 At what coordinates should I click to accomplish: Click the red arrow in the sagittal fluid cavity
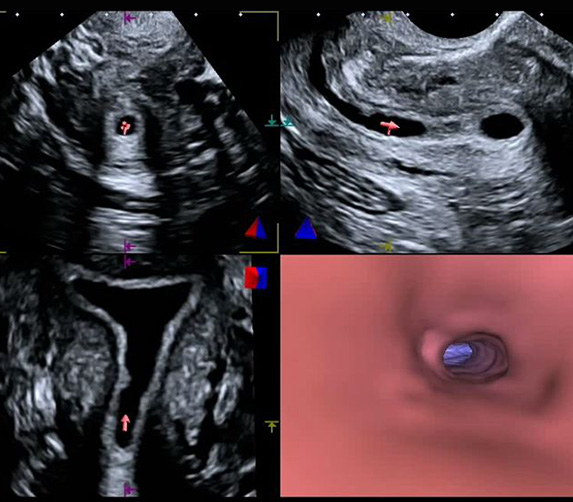pyautogui.click(x=390, y=128)
